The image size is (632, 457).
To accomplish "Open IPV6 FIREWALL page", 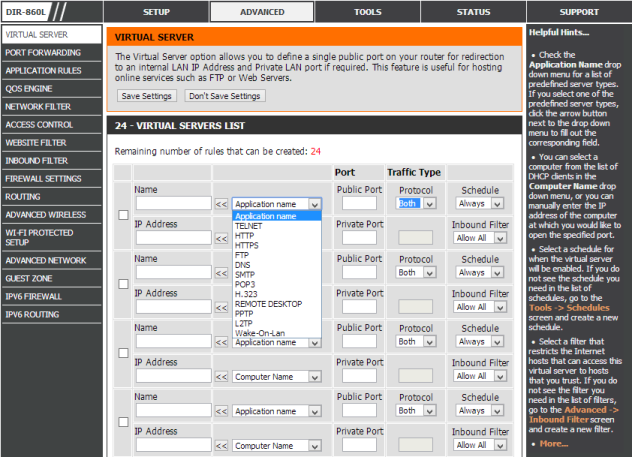I will tap(52, 297).
